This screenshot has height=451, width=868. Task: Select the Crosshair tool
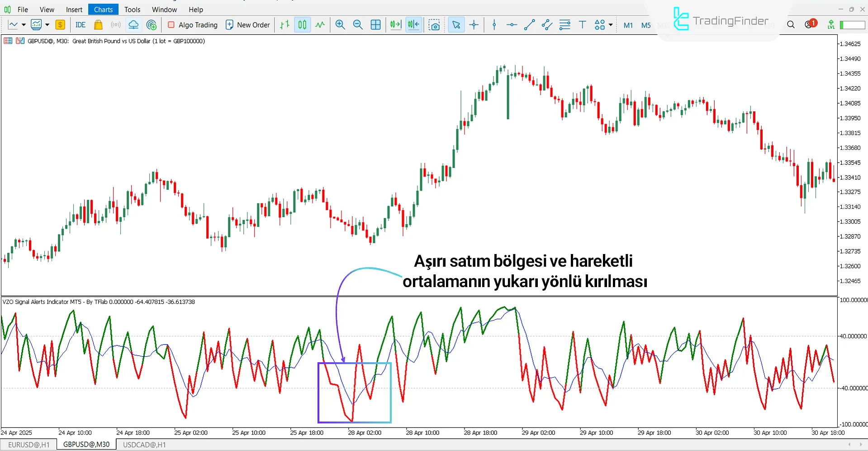coord(474,25)
